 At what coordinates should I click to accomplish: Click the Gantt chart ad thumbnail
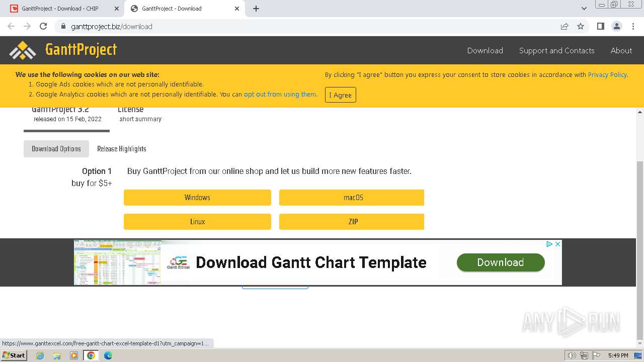tap(117, 262)
